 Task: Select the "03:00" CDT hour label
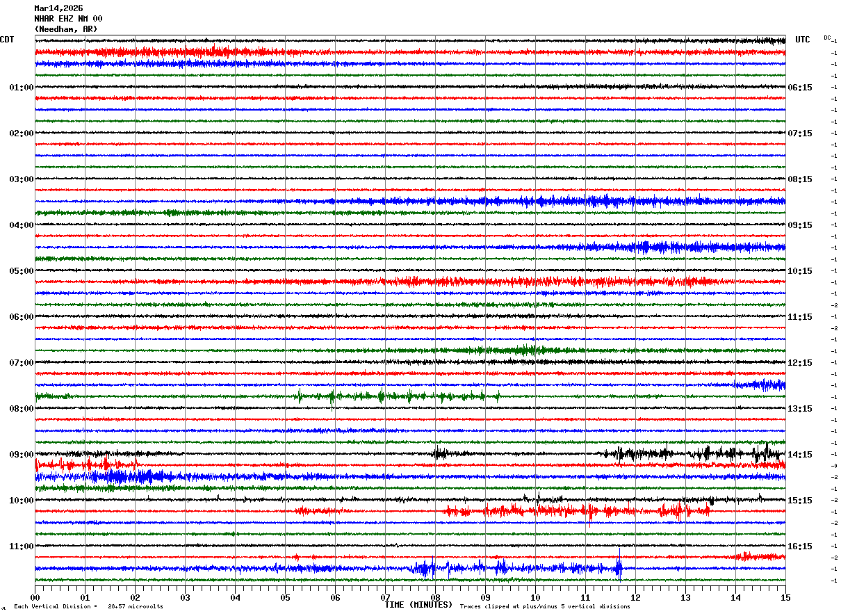click(x=22, y=179)
